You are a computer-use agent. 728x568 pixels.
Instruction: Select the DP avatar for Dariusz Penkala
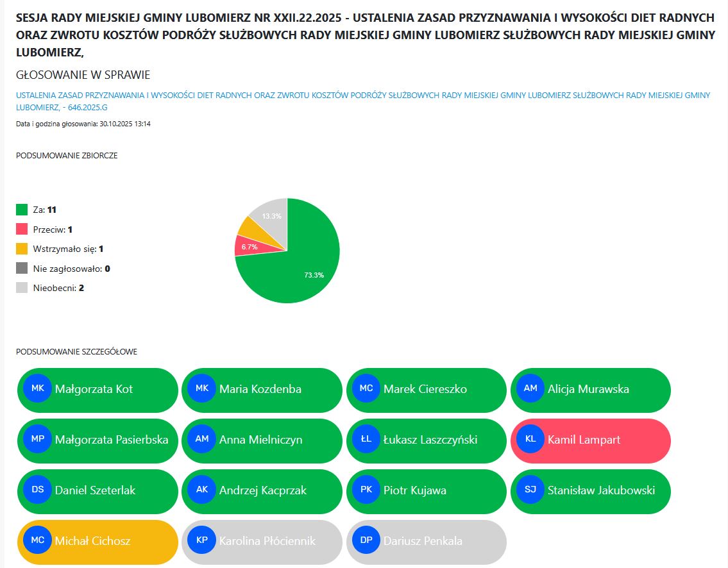point(366,540)
